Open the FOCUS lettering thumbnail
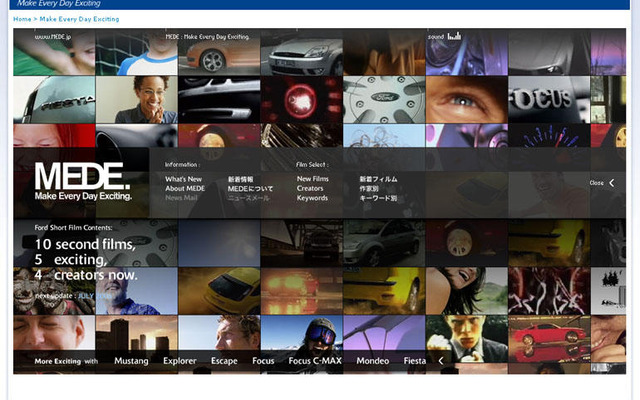640x400 pixels. pos(549,100)
